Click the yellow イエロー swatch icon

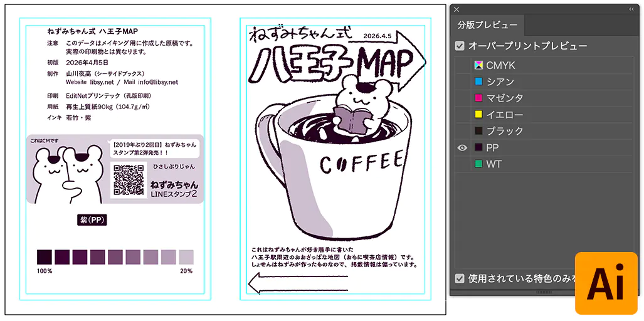[x=478, y=115]
